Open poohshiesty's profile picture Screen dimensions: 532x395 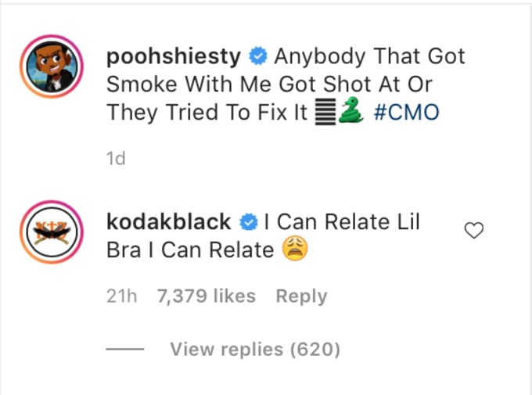(52, 66)
